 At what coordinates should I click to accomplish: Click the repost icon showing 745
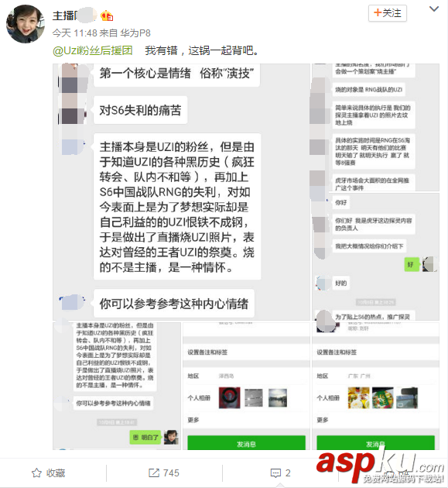pos(153,473)
